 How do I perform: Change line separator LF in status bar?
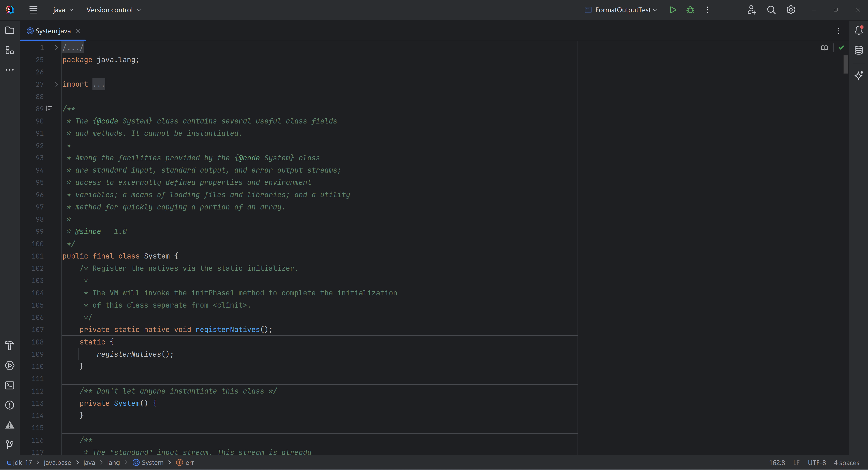pos(796,463)
